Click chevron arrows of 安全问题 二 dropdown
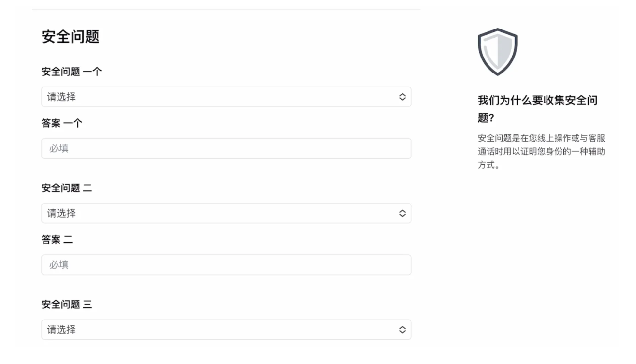636x364 pixels. click(x=402, y=213)
